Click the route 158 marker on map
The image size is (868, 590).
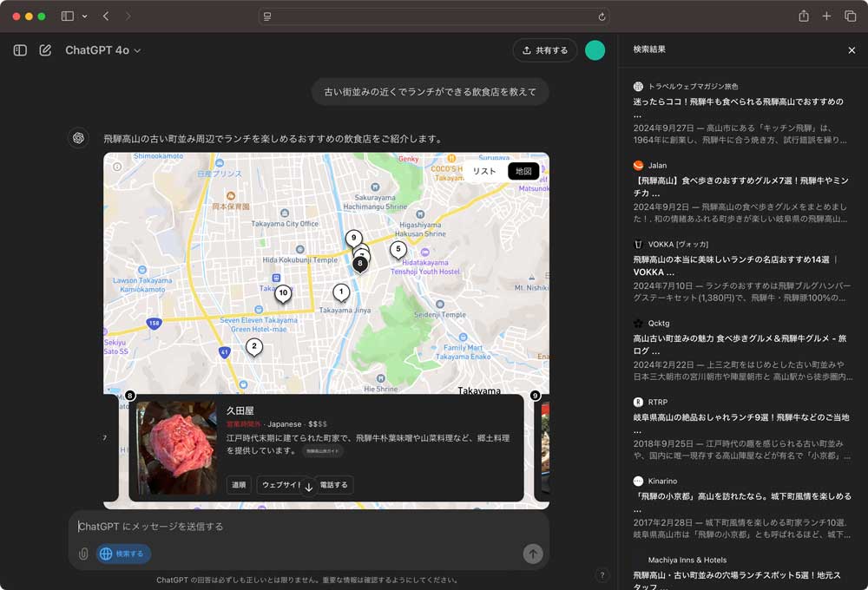tap(154, 324)
